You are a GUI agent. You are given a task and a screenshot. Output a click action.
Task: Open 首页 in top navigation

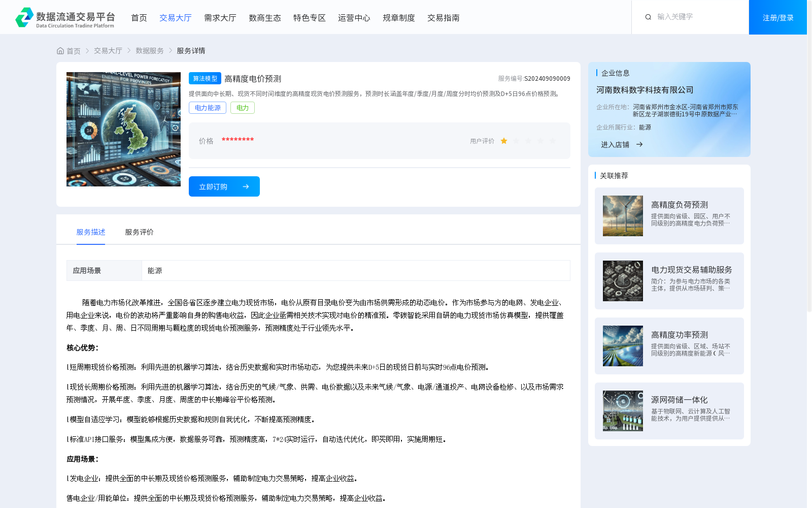click(x=139, y=18)
